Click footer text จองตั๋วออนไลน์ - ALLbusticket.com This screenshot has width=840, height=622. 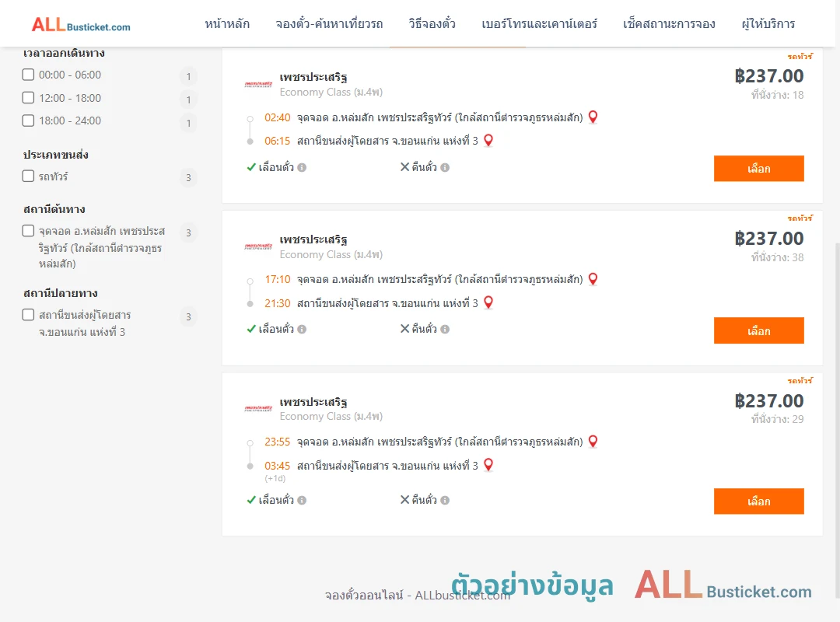tap(418, 596)
